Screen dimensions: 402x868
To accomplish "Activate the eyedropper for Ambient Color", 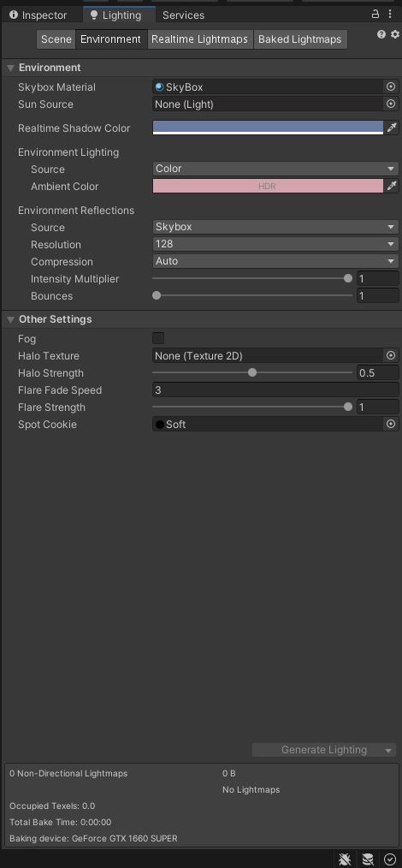I will [392, 186].
